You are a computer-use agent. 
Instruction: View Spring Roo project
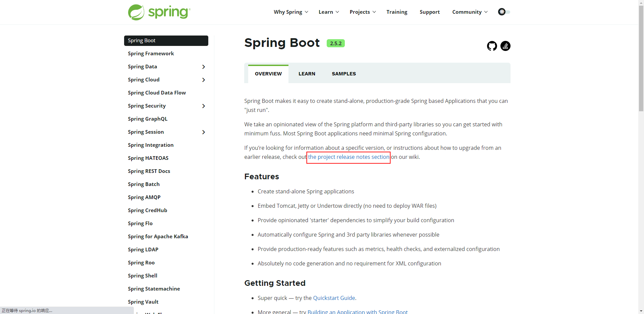(141, 263)
